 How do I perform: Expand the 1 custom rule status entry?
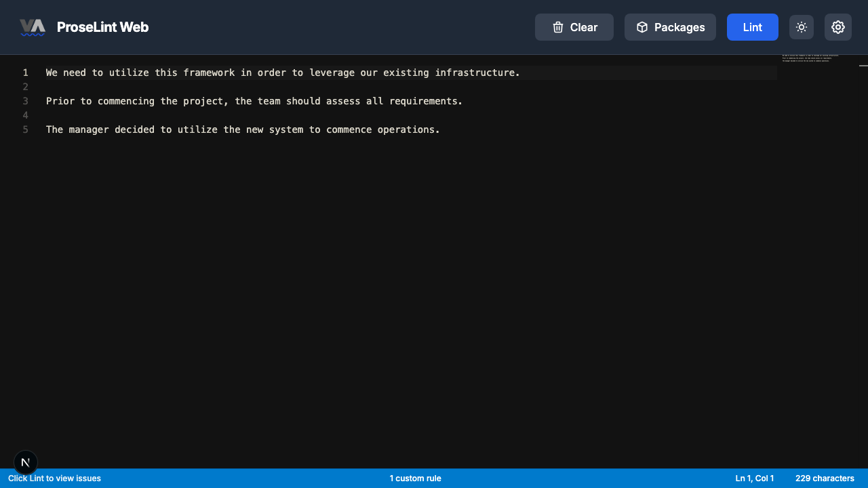416,478
